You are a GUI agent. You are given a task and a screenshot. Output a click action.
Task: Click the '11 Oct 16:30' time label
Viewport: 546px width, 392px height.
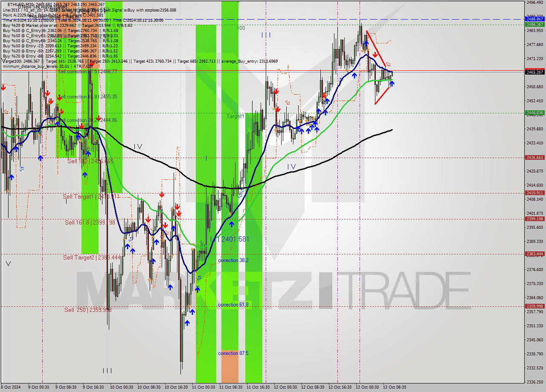pyautogui.click(x=258, y=387)
